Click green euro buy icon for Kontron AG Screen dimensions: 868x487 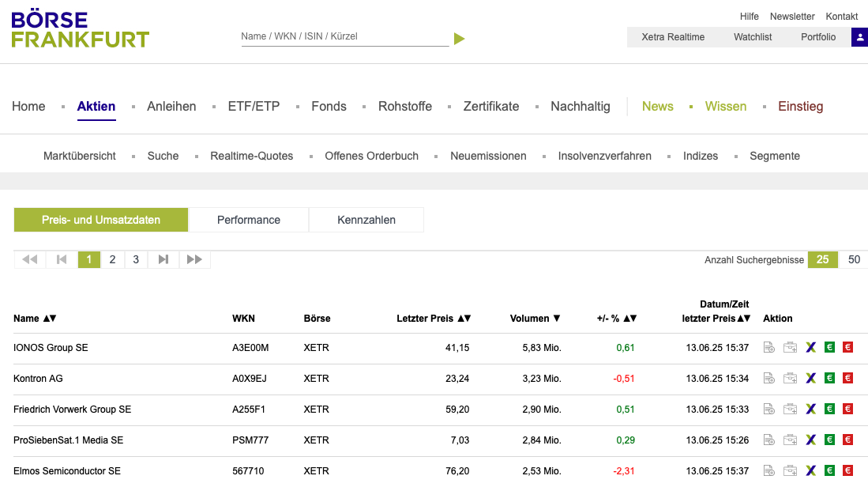coord(829,379)
